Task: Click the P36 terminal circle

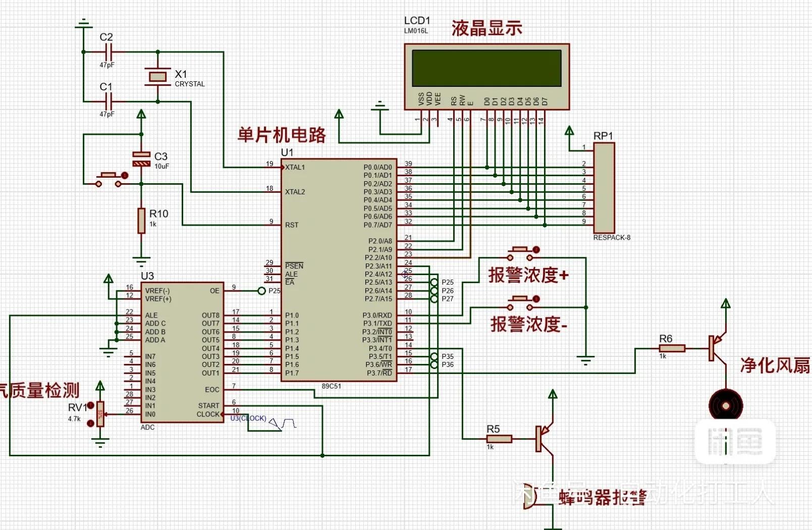Action: (x=434, y=364)
